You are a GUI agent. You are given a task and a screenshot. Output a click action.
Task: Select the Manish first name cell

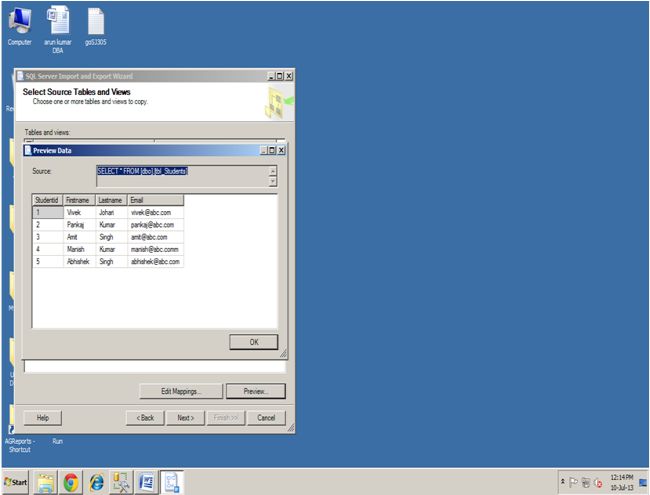pos(79,249)
